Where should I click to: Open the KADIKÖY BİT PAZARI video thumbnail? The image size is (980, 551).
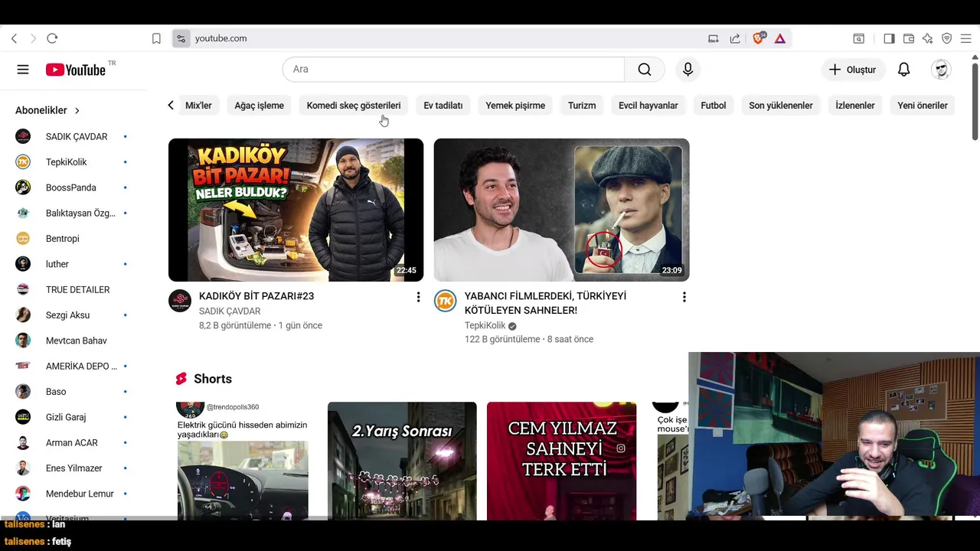pyautogui.click(x=296, y=210)
